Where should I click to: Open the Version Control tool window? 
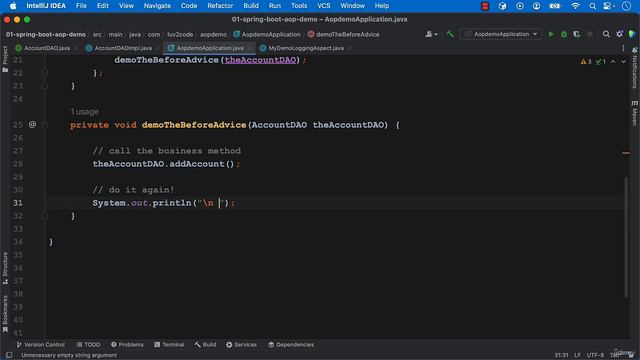click(x=40, y=345)
